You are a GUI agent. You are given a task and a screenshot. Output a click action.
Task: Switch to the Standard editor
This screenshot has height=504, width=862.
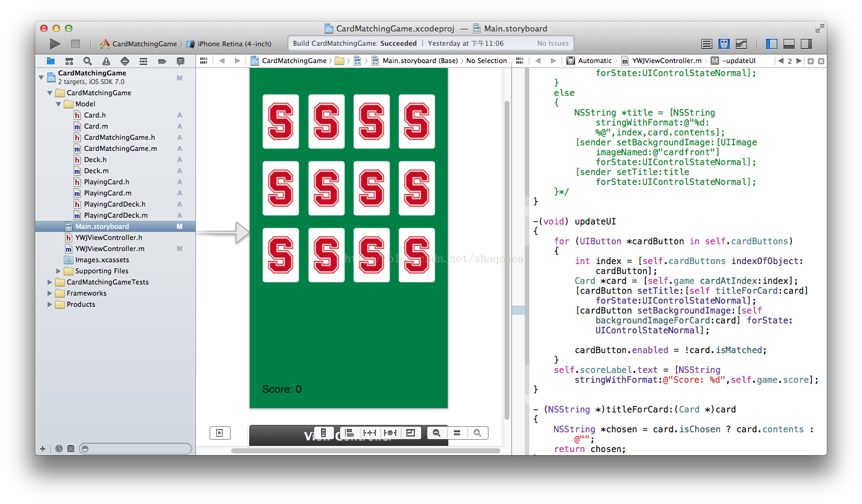[707, 44]
